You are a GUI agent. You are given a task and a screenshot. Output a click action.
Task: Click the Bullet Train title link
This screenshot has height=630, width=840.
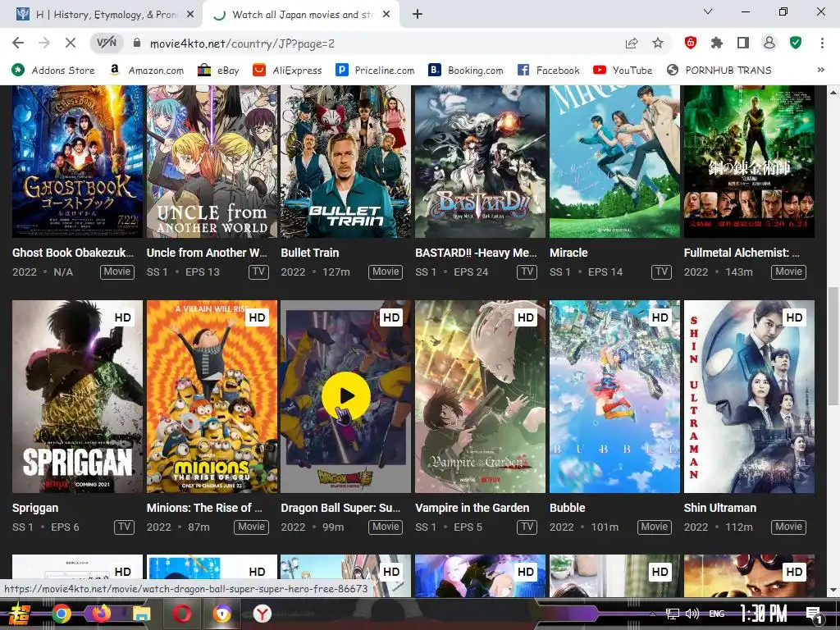(x=309, y=253)
